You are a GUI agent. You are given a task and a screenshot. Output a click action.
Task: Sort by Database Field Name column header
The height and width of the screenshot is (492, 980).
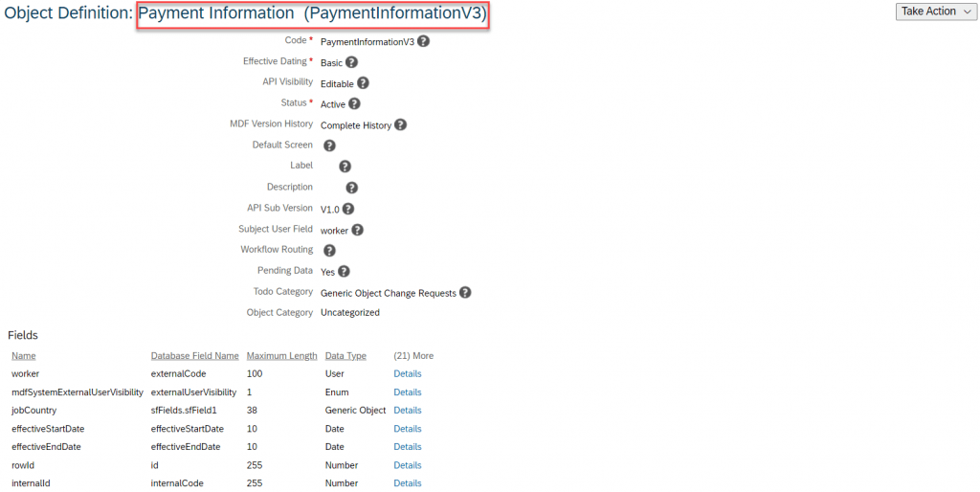click(195, 356)
